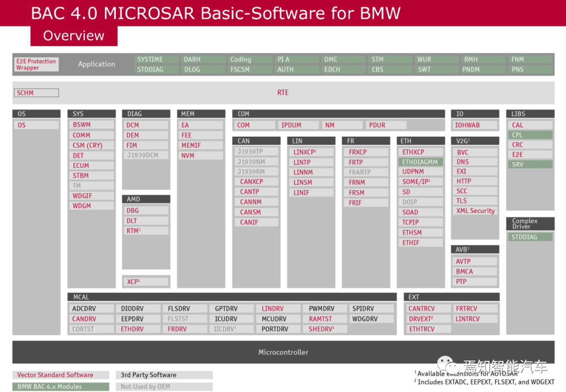Click the WDGM module
The image size is (566, 392).
pos(92,206)
